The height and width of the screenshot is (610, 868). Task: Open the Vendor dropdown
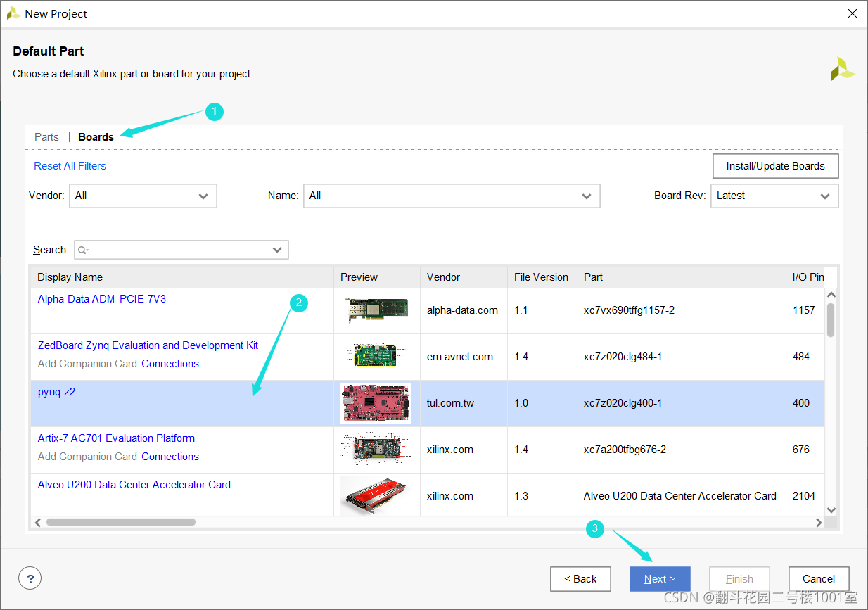pyautogui.click(x=143, y=196)
